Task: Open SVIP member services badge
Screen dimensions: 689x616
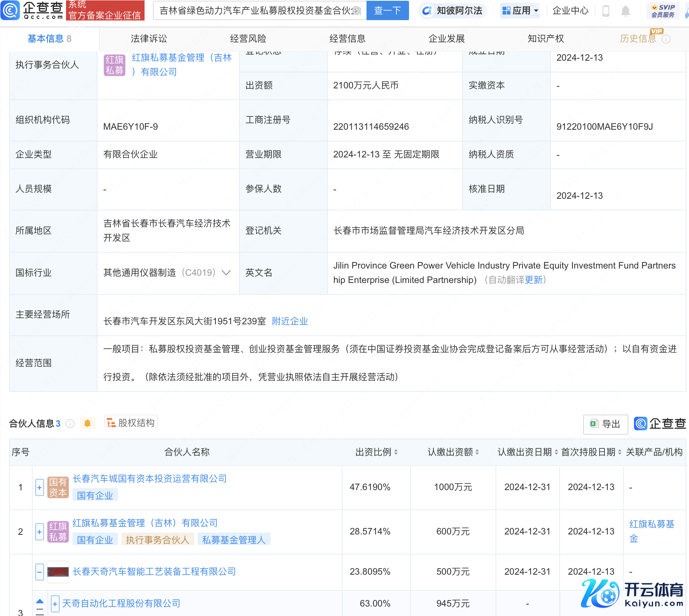Action: click(663, 11)
